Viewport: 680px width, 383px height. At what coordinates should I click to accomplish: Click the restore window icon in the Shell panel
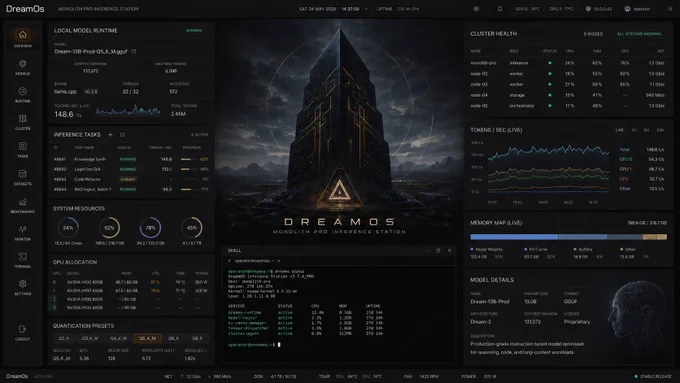pos(438,250)
